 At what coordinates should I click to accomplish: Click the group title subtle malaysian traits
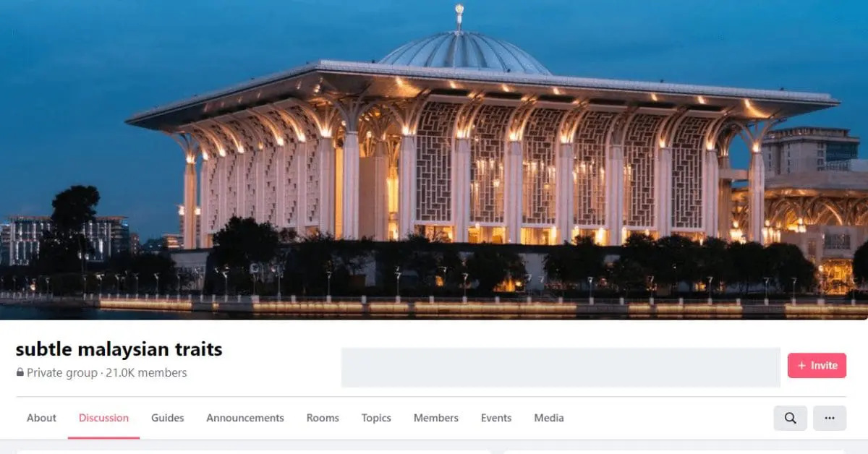pyautogui.click(x=119, y=350)
